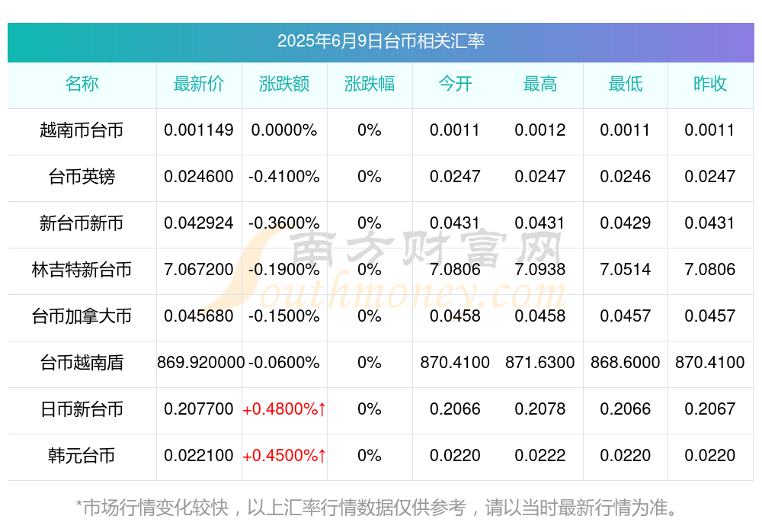This screenshot has height=532, width=762.
Task: Click the 最高 value 871.6300
Action: [540, 363]
